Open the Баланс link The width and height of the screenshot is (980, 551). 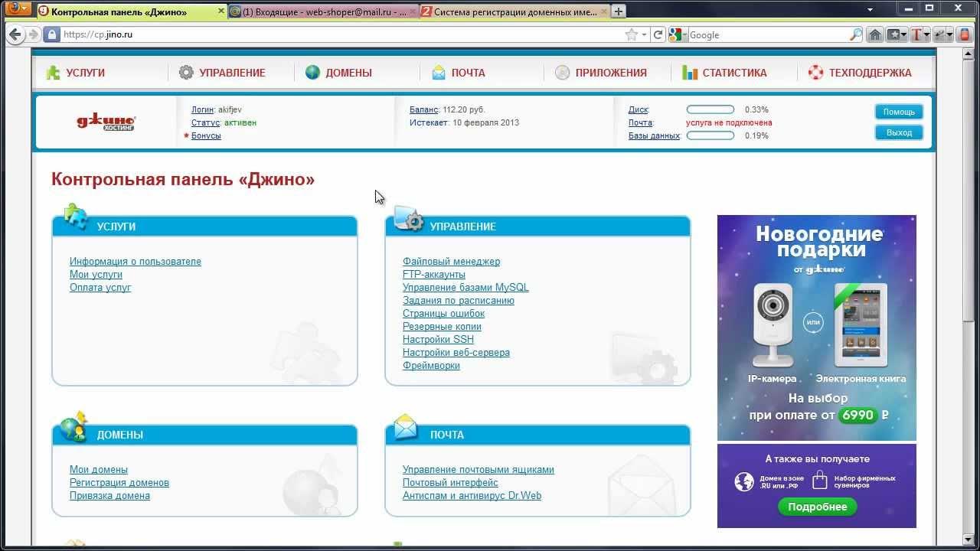click(423, 109)
